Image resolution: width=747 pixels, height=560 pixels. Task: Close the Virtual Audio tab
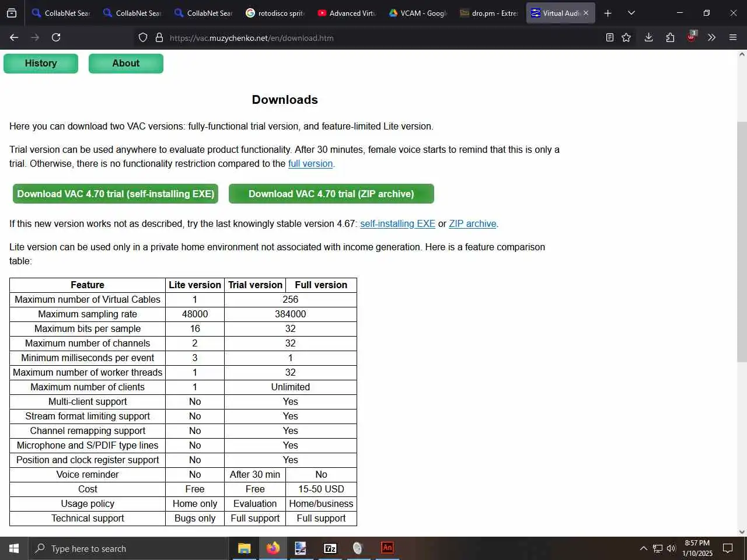(586, 13)
